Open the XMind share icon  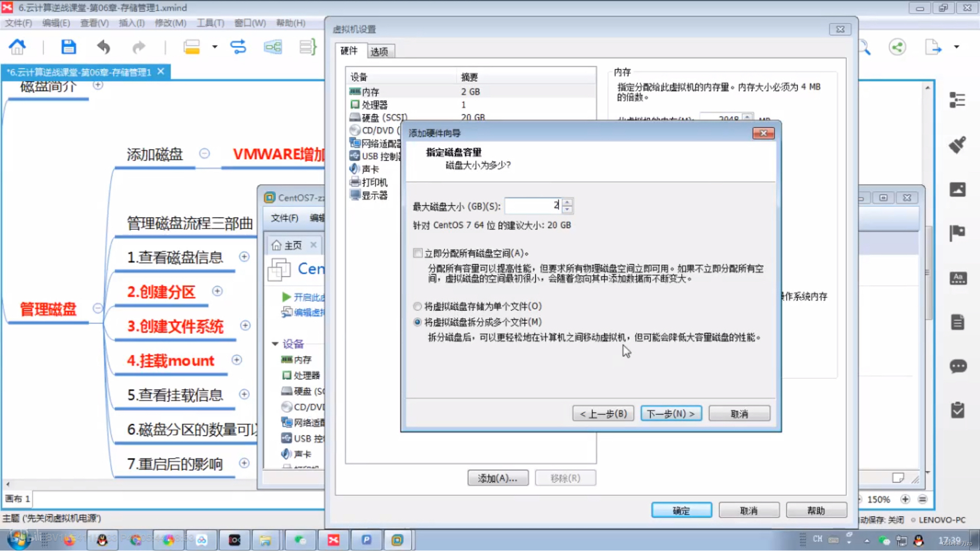897,47
